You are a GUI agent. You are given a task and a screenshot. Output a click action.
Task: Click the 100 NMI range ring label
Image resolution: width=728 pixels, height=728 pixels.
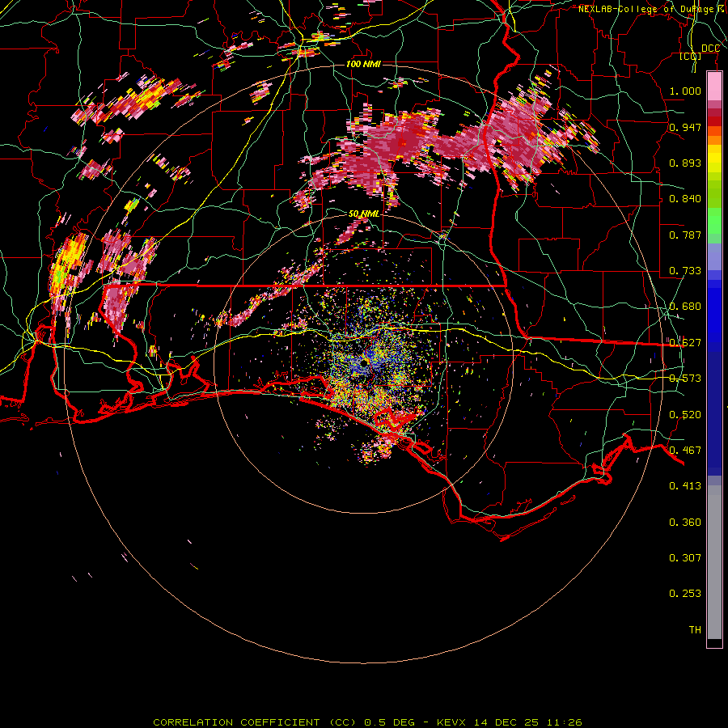coord(363,64)
